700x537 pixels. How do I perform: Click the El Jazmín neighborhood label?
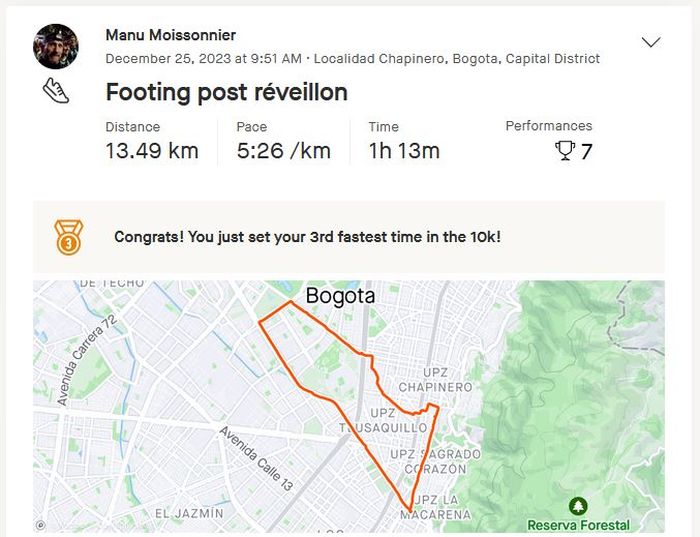point(188,513)
